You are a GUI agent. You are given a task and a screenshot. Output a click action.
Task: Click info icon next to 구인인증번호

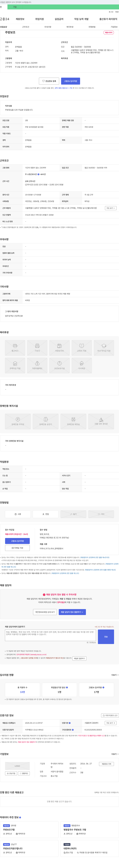coord(73,730)
